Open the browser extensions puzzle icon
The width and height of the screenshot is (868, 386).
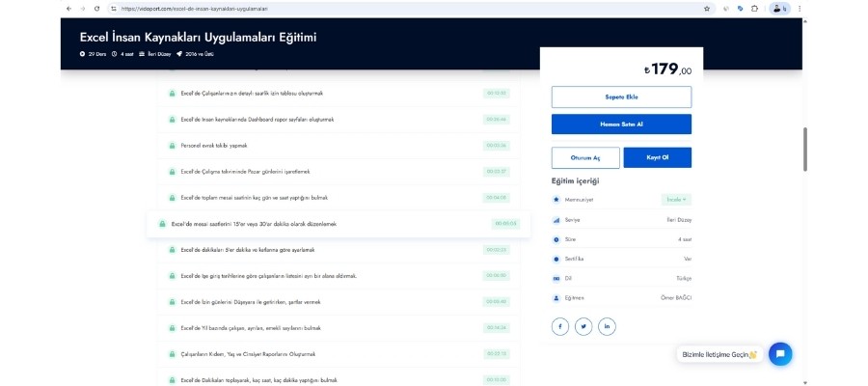click(754, 8)
